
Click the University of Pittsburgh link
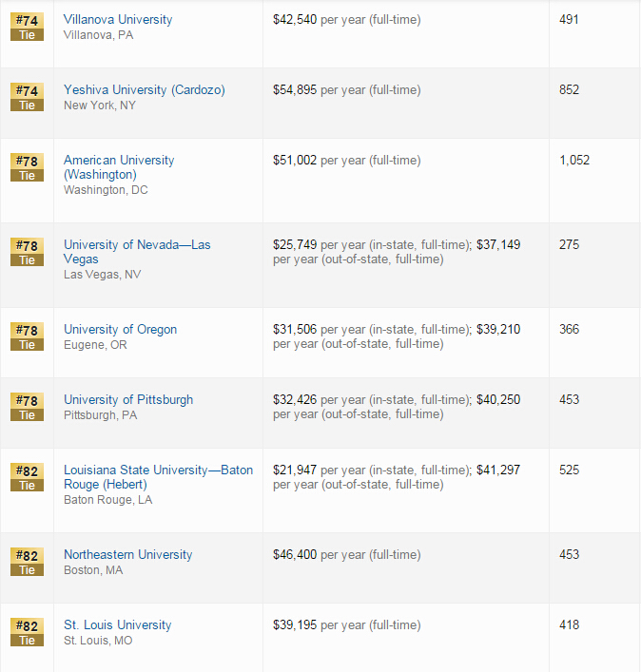(x=127, y=399)
